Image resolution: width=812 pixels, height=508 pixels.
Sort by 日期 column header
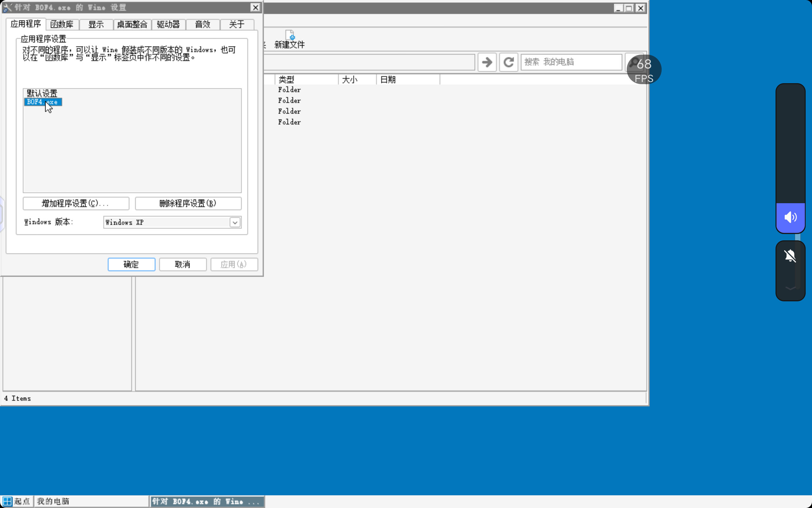(x=408, y=80)
